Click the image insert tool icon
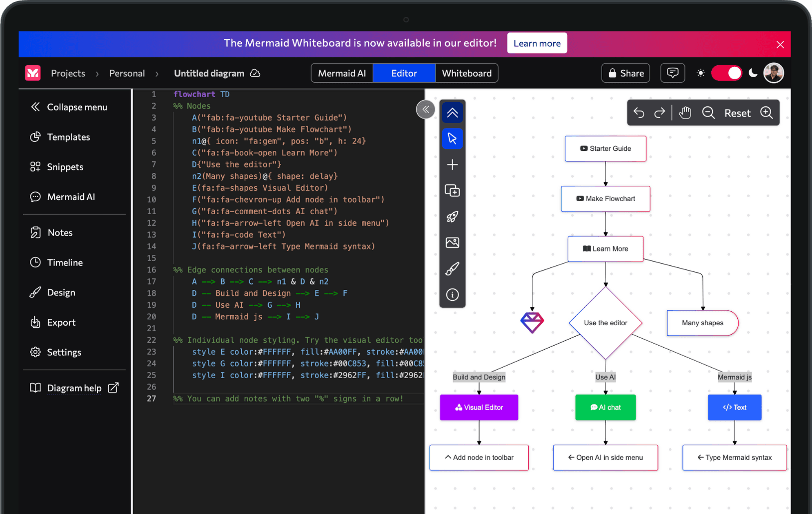812x514 pixels. point(452,243)
